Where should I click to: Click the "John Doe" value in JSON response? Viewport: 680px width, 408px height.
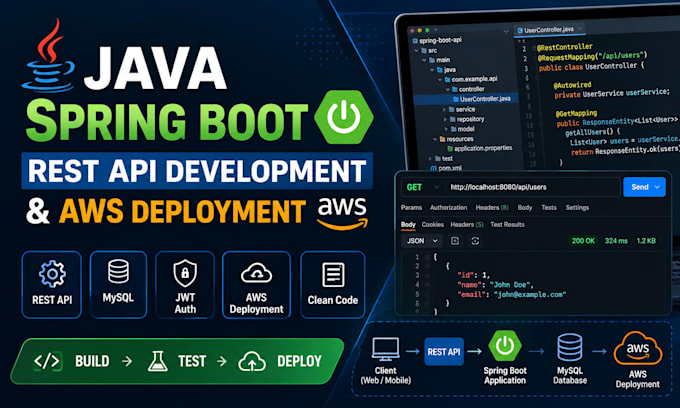tap(511, 285)
